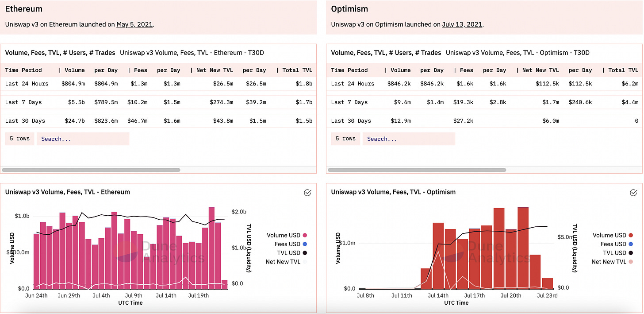Select Ethereum table Total TVL header
This screenshot has height=314, width=644.
(297, 70)
